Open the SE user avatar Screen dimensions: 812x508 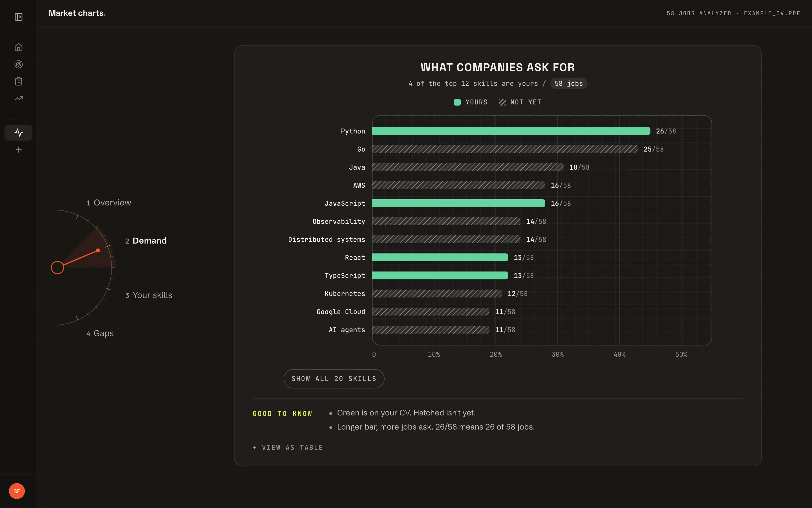(17, 491)
